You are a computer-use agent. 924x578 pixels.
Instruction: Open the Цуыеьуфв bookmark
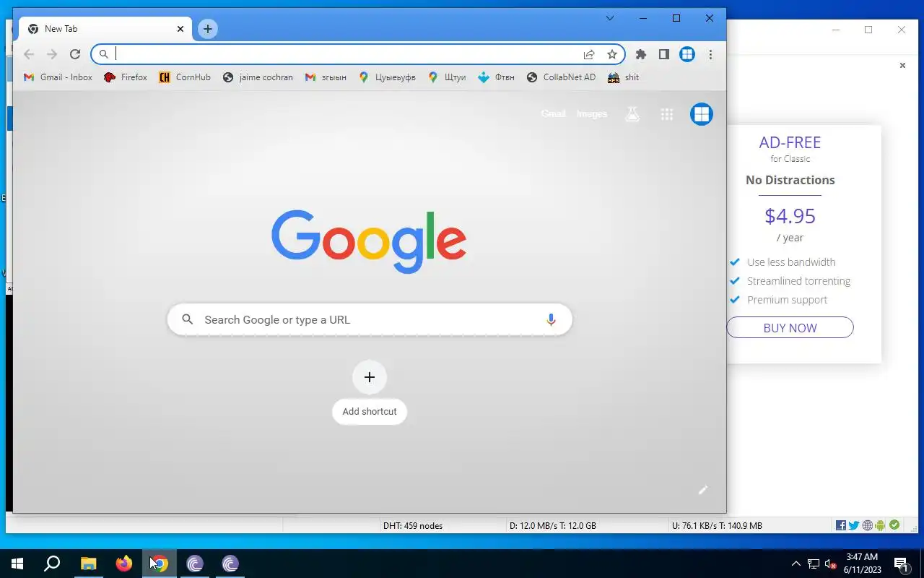pos(387,77)
